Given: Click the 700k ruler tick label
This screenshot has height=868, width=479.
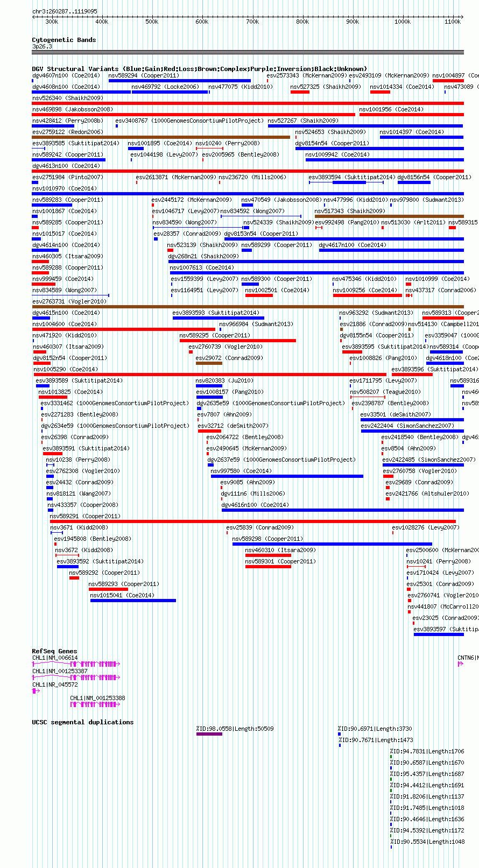Looking at the screenshot, I should (x=252, y=22).
